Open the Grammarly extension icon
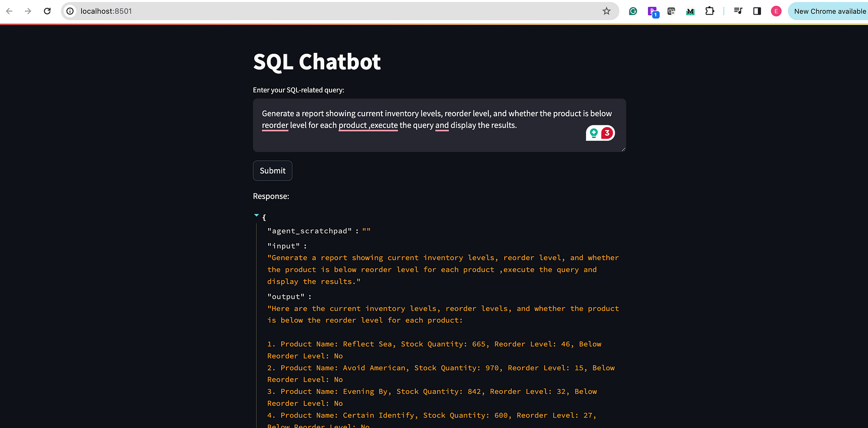 633,11
